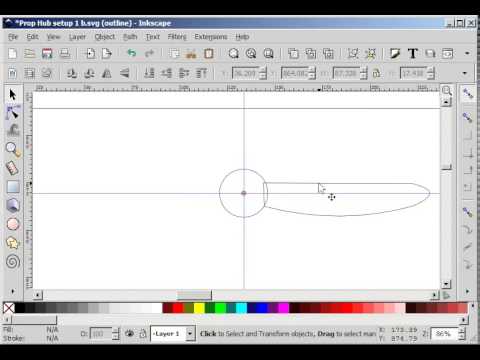Screen dimensions: 480x360
Task: Select the Node edit tool
Action: [x=13, y=113]
